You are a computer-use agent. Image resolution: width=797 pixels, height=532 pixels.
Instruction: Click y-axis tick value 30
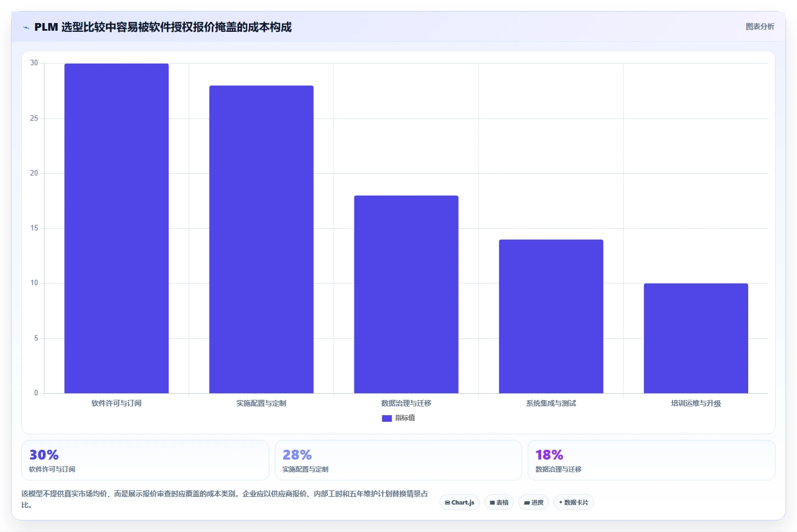[34, 63]
